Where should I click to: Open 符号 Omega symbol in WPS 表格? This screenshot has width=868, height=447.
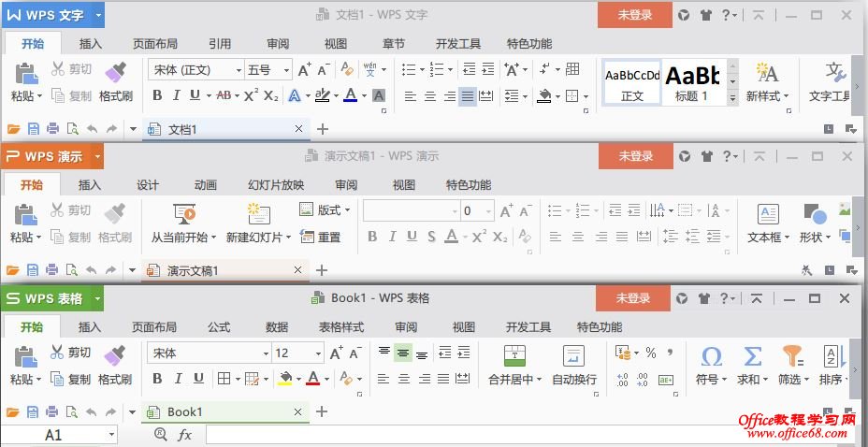[711, 357]
